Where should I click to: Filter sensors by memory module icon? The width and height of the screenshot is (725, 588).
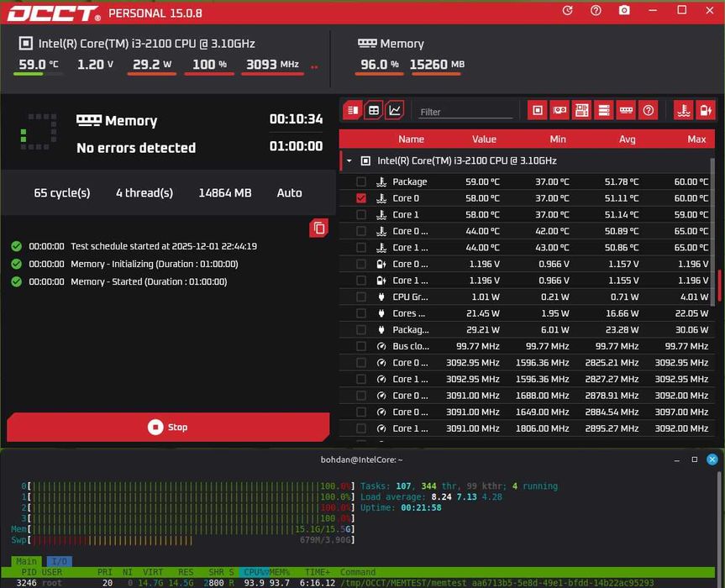(x=626, y=111)
